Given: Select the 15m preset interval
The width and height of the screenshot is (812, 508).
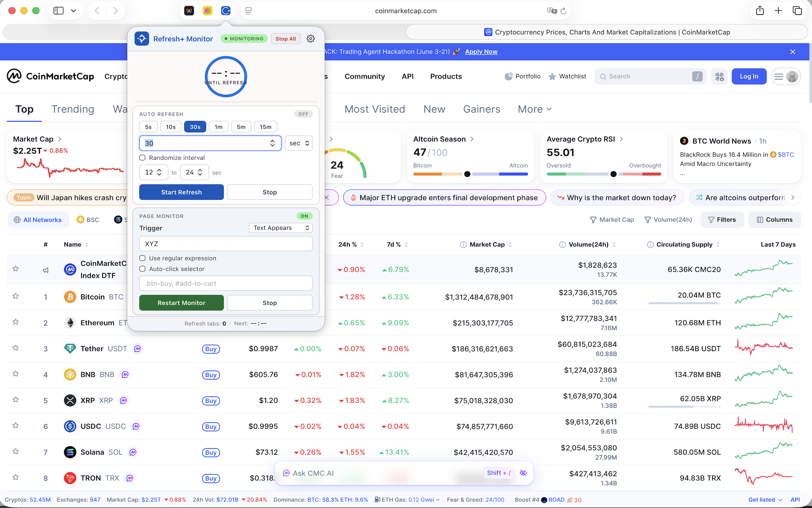Looking at the screenshot, I should (x=265, y=127).
